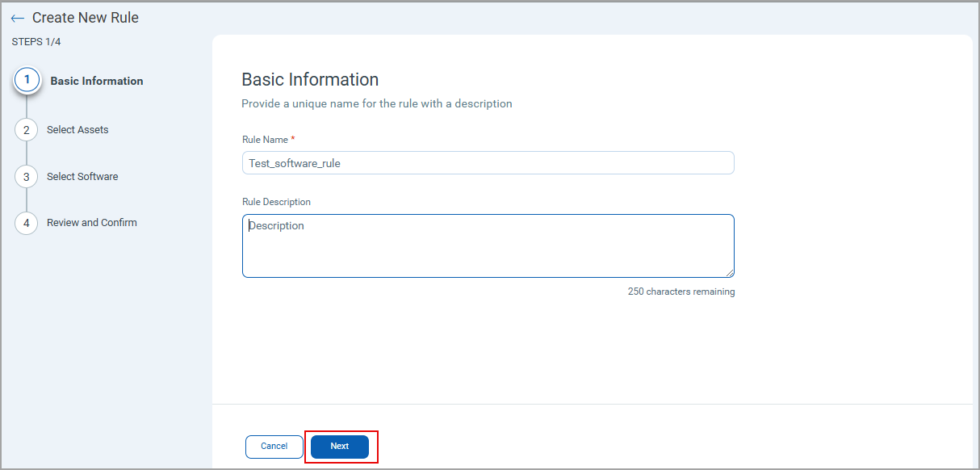
Task: Select the Basic Information sidebar entry
Action: (x=95, y=80)
